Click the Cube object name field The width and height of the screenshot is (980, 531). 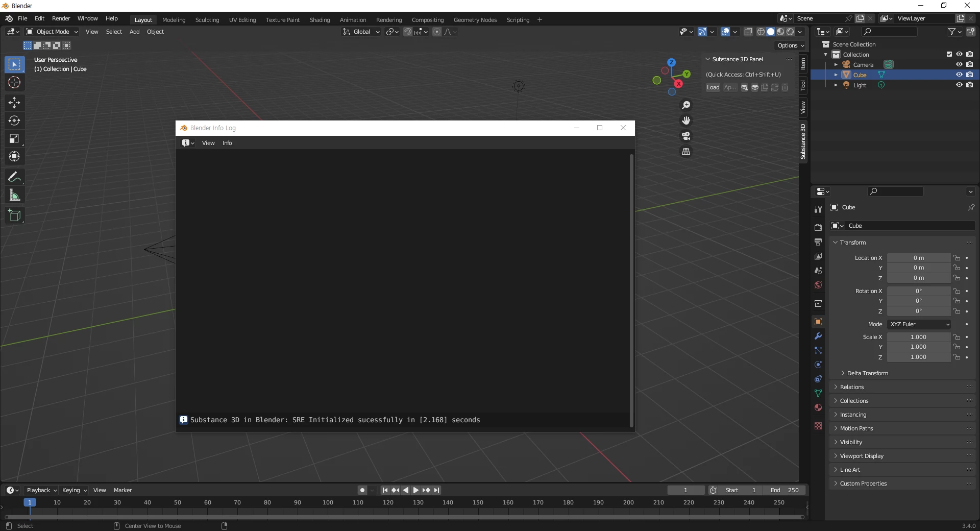point(910,226)
